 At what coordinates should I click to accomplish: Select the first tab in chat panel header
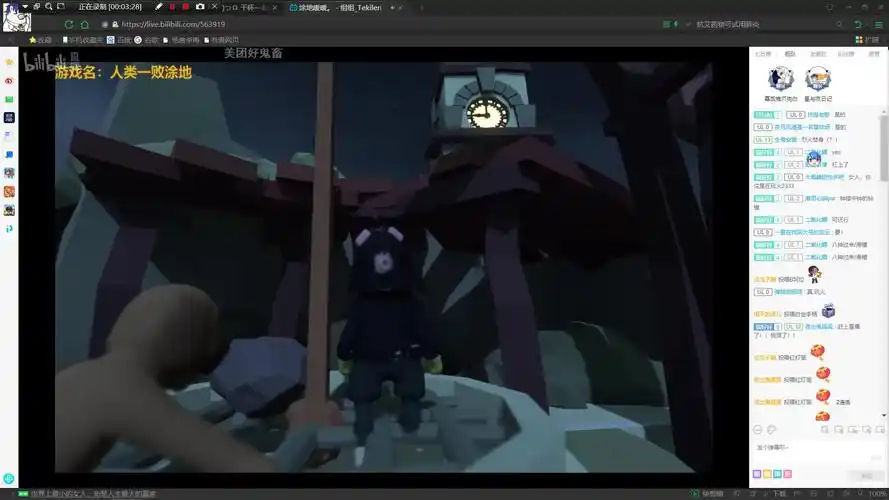(x=763, y=54)
